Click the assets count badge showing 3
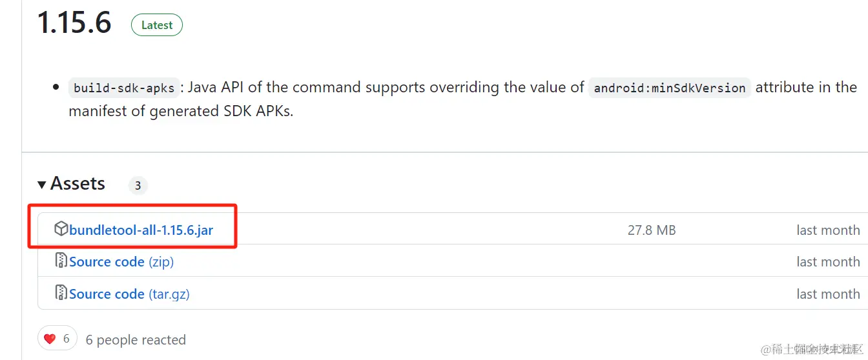 pyautogui.click(x=138, y=186)
